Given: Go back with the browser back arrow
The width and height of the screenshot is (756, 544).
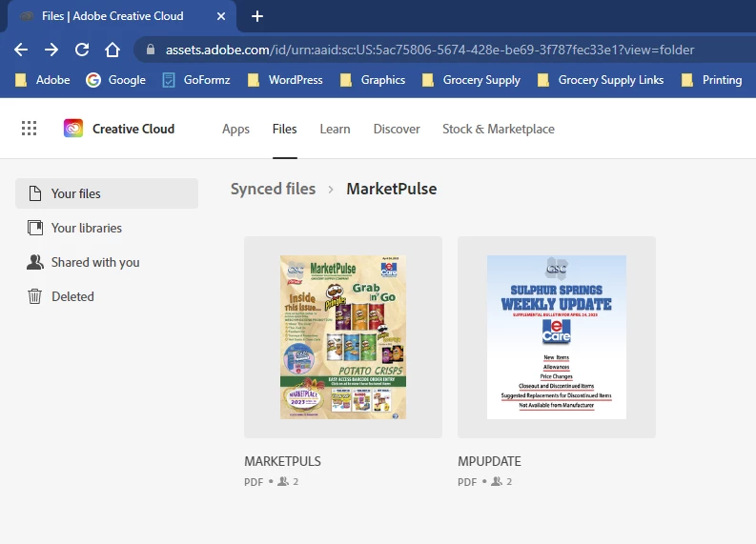Looking at the screenshot, I should tap(21, 50).
